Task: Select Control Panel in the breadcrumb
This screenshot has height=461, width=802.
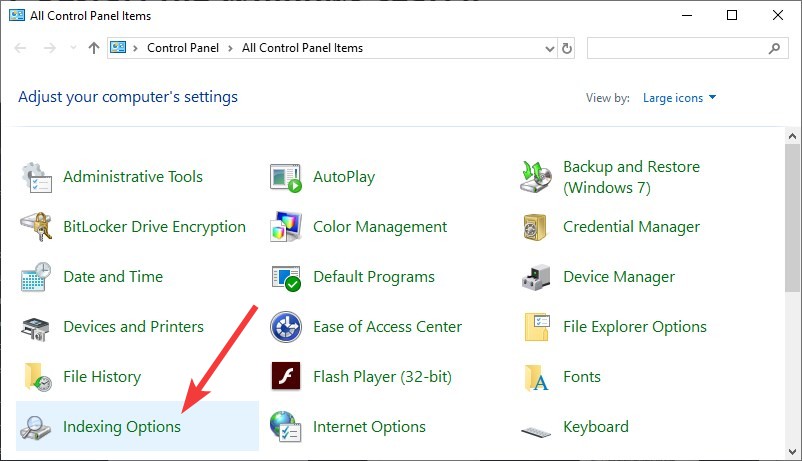Action: coord(183,48)
